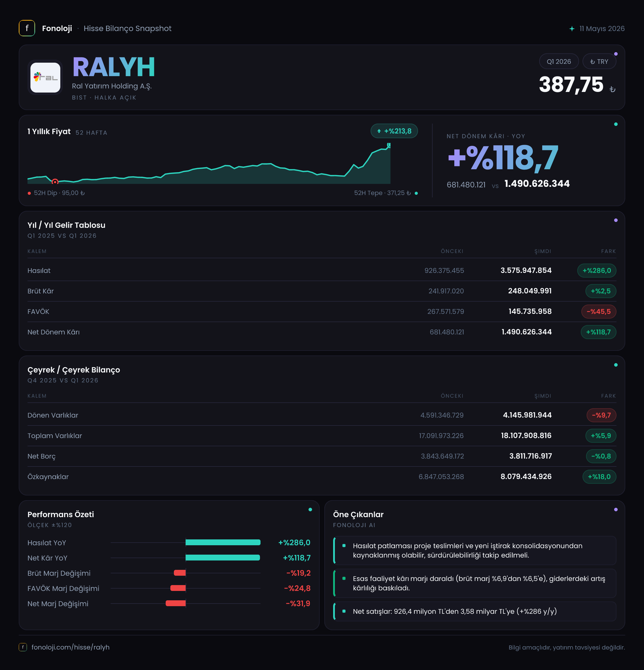Click the Net Borç value 3.811.716.917

coord(530,456)
